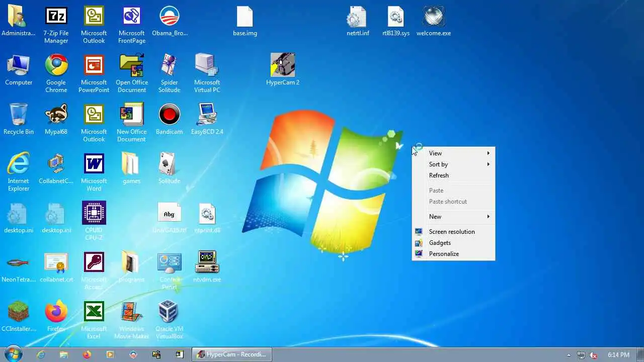
Task: Select the Internet Explorer desktop icon
Action: point(19,172)
